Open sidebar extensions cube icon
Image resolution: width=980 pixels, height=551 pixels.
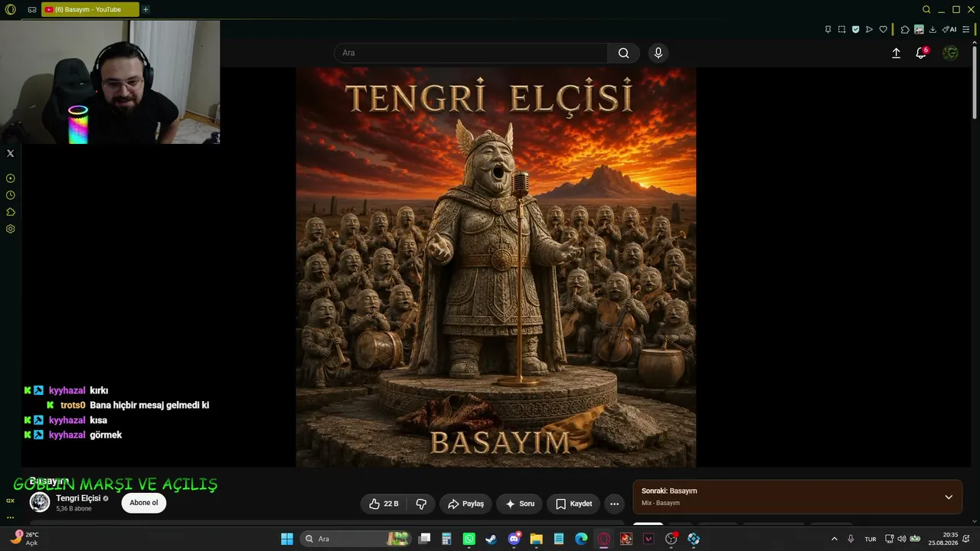click(x=11, y=212)
